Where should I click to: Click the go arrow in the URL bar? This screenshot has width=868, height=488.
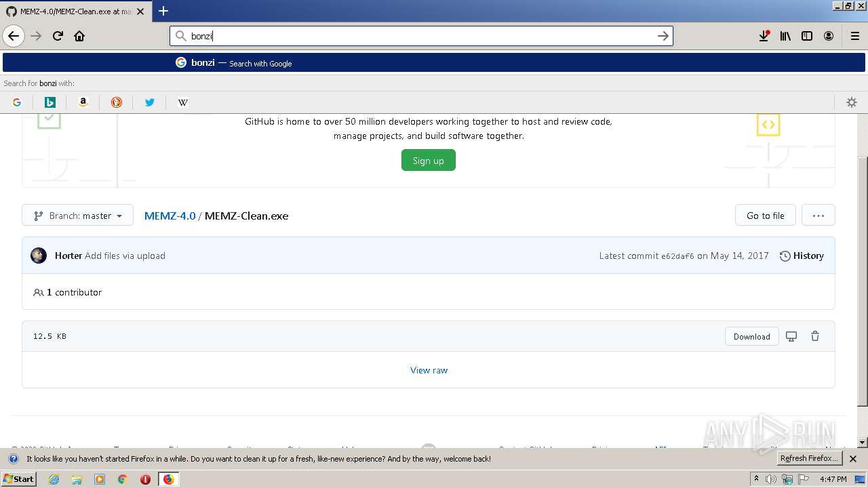tap(663, 36)
